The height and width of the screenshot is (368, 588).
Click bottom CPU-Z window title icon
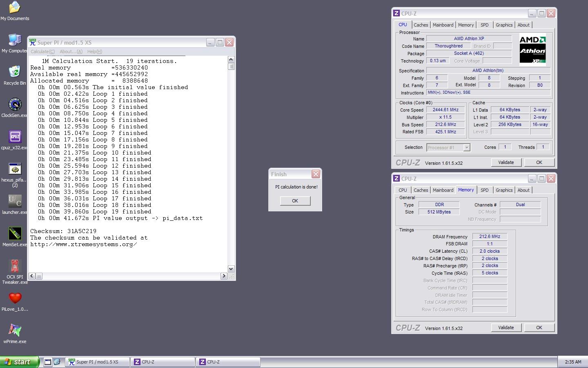click(396, 178)
